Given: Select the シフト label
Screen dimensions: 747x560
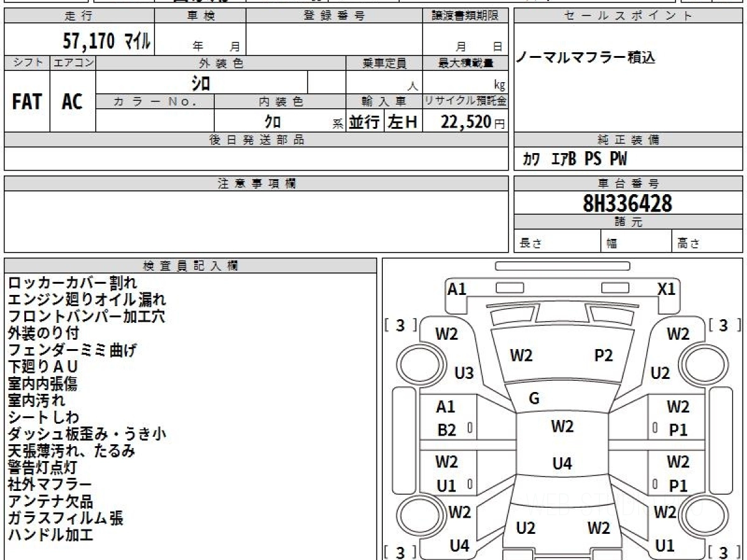Looking at the screenshot, I should 27,63.
